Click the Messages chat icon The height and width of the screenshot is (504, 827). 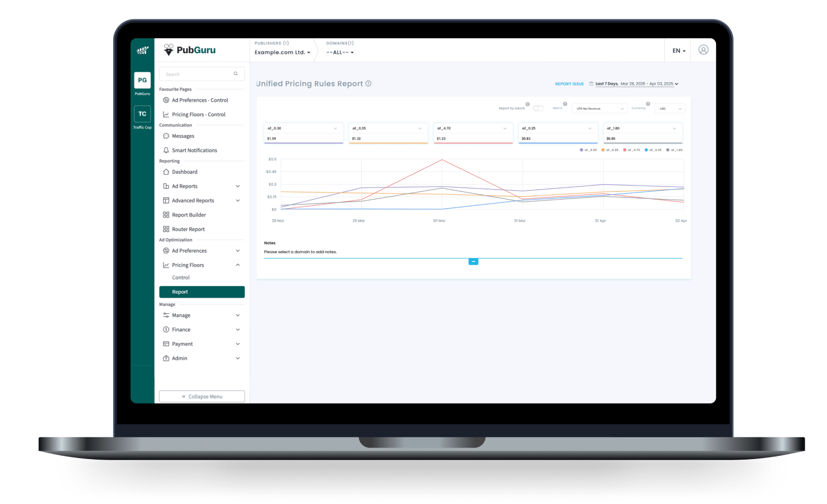click(166, 136)
